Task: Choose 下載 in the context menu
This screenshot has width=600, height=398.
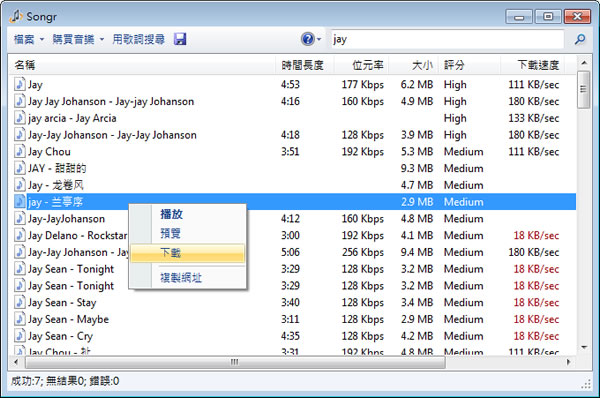Action: [x=188, y=253]
